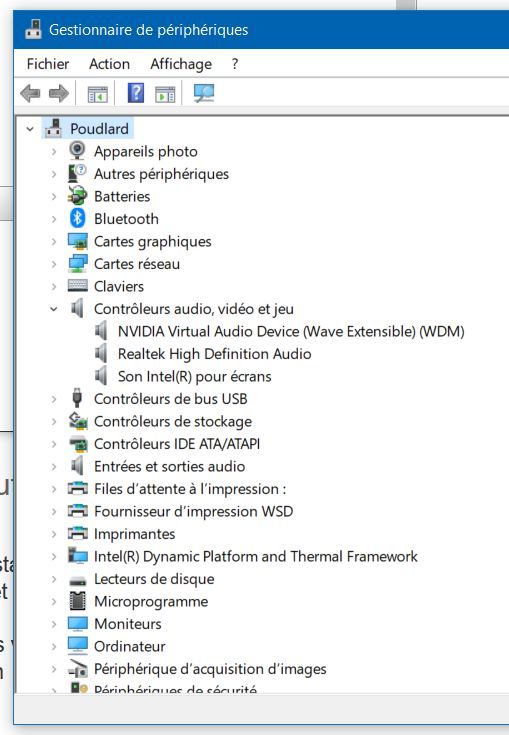Select NVIDIA Virtual Audio Device entry
509x735 pixels.
[291, 331]
